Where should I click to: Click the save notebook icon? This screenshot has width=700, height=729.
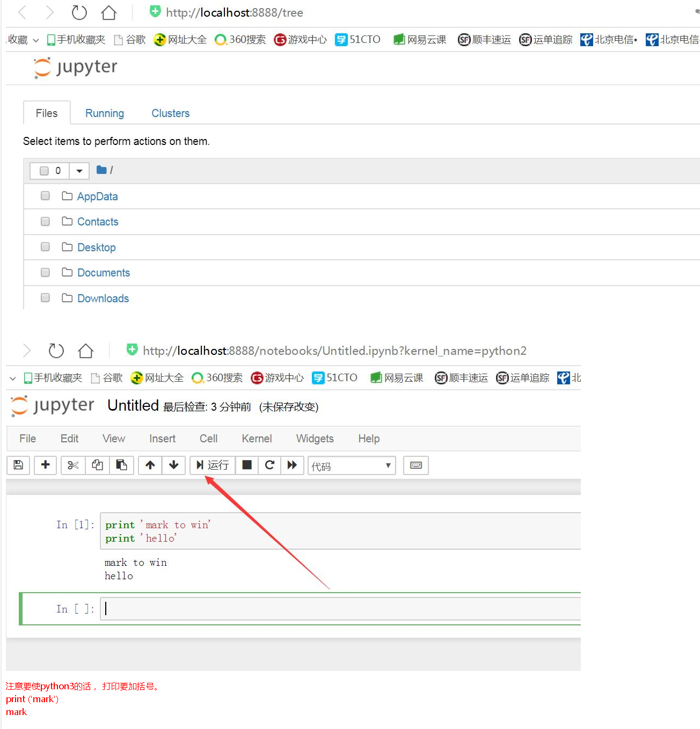18,465
